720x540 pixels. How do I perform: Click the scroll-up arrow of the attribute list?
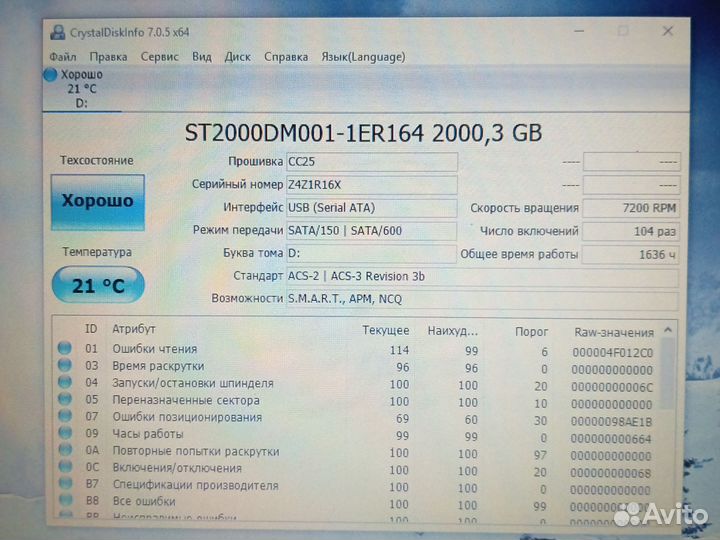(x=668, y=330)
